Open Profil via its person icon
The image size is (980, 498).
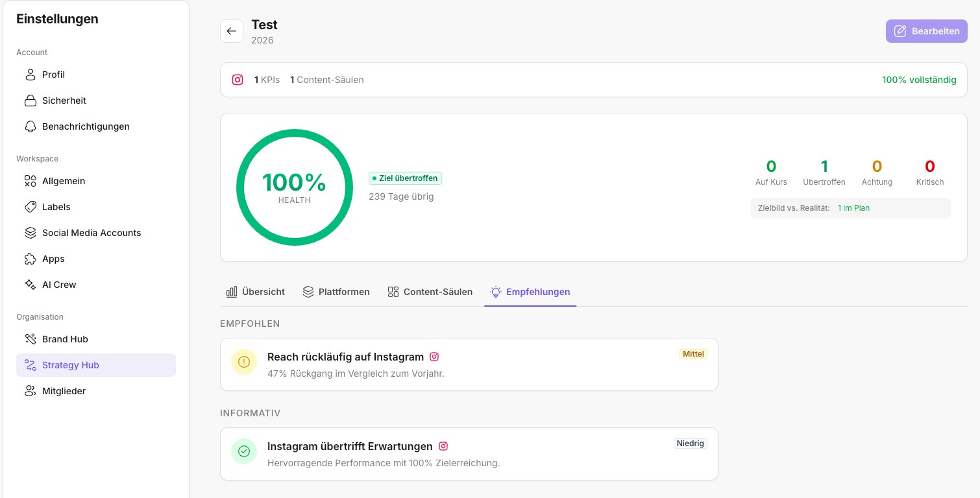31,75
